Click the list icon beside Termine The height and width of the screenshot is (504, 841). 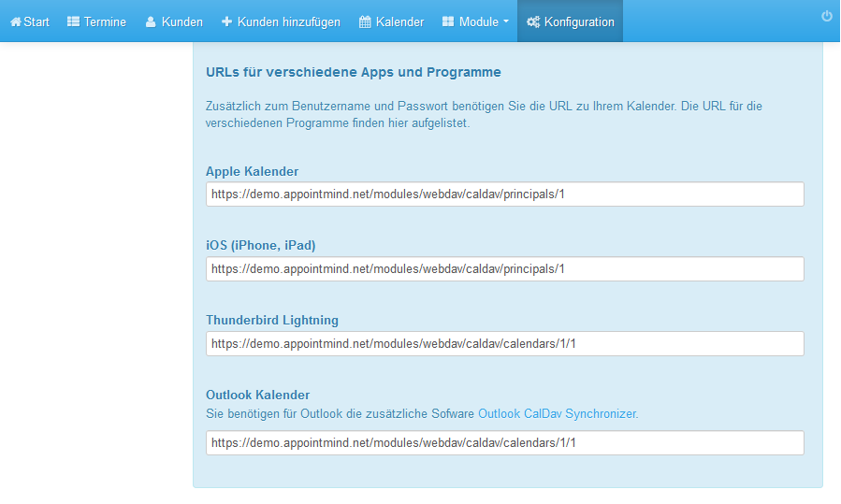[73, 22]
